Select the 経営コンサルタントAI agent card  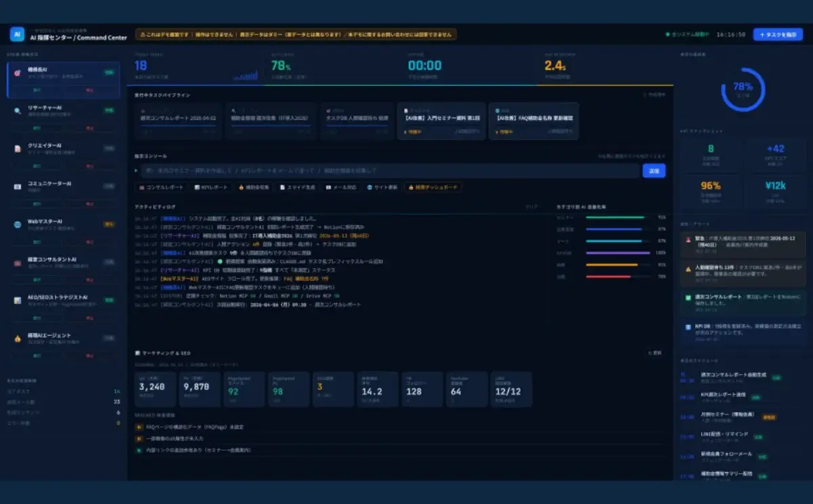(64, 270)
